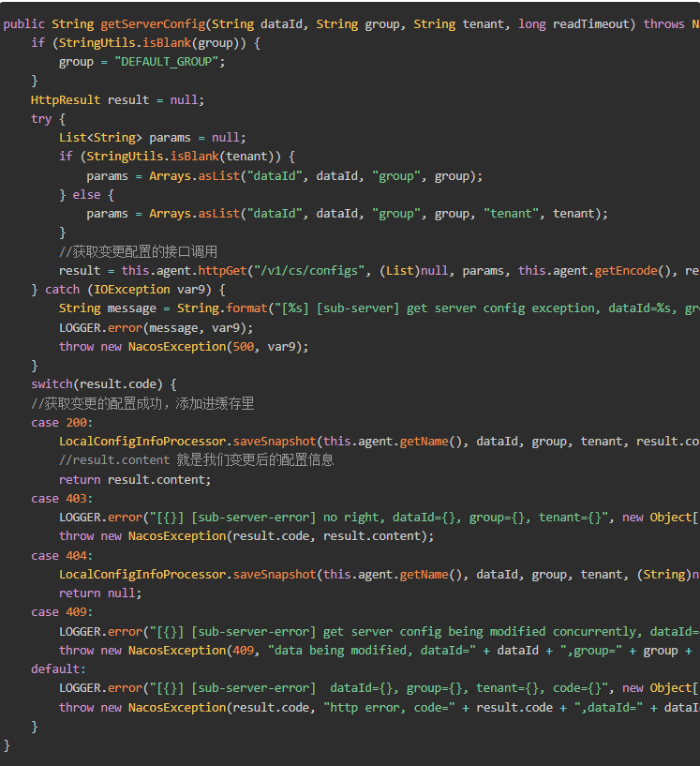
Task: Click the first Arrays.asList call
Action: point(194,176)
